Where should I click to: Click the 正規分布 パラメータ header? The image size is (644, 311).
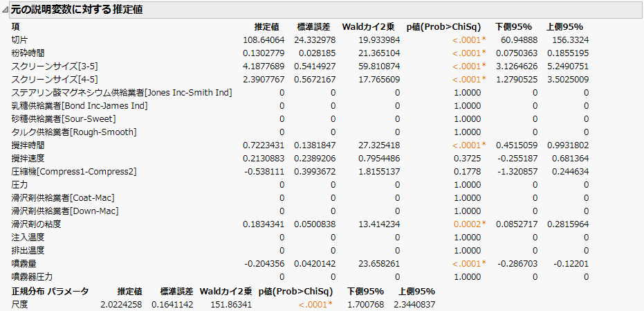tap(50, 292)
